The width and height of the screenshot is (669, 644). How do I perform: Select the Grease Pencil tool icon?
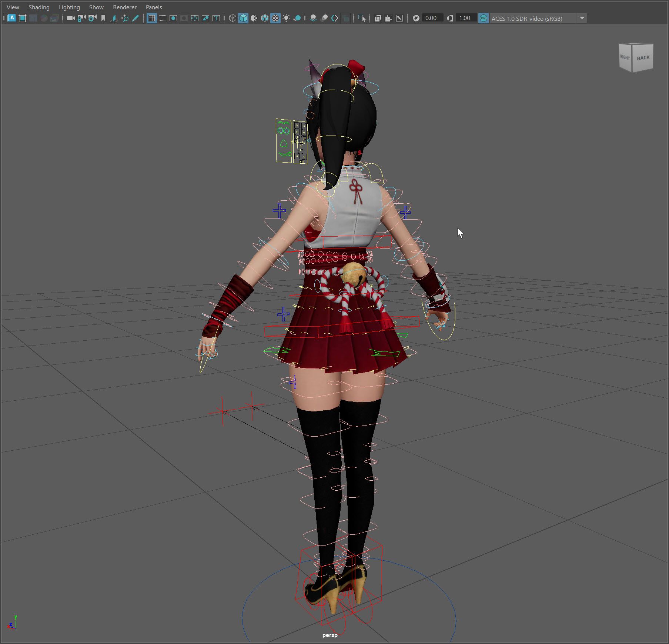click(136, 18)
